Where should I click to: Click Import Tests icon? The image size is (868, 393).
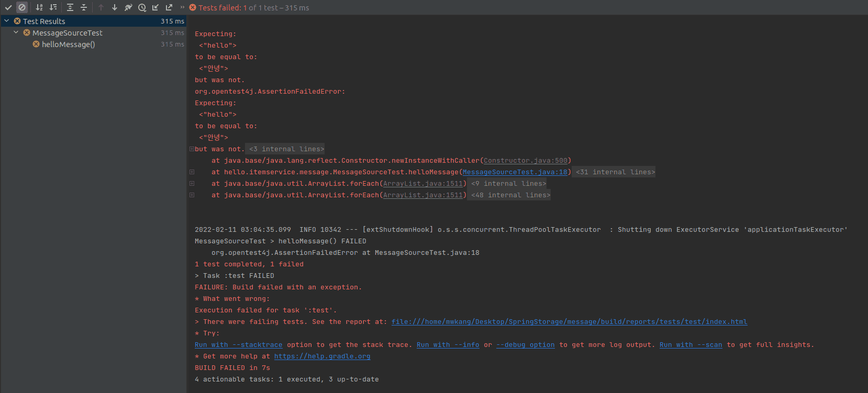(155, 7)
